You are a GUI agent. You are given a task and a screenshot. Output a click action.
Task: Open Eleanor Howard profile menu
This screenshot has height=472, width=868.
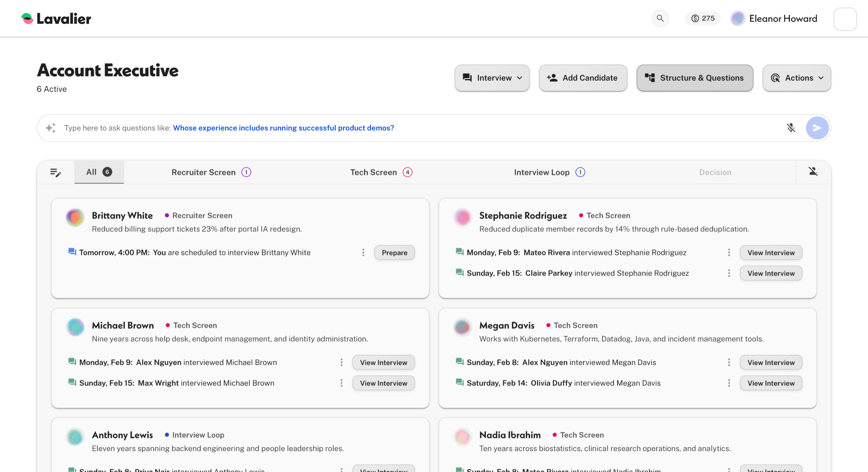coord(773,19)
